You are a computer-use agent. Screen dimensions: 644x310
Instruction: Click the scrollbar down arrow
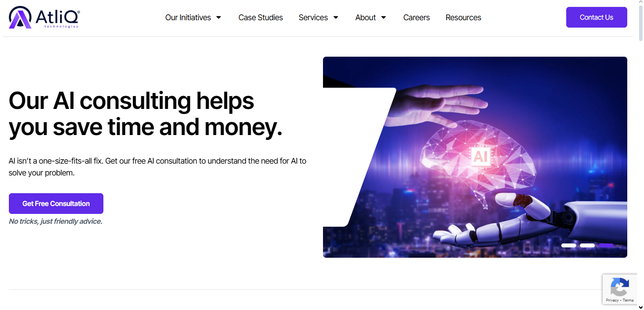coord(640,307)
